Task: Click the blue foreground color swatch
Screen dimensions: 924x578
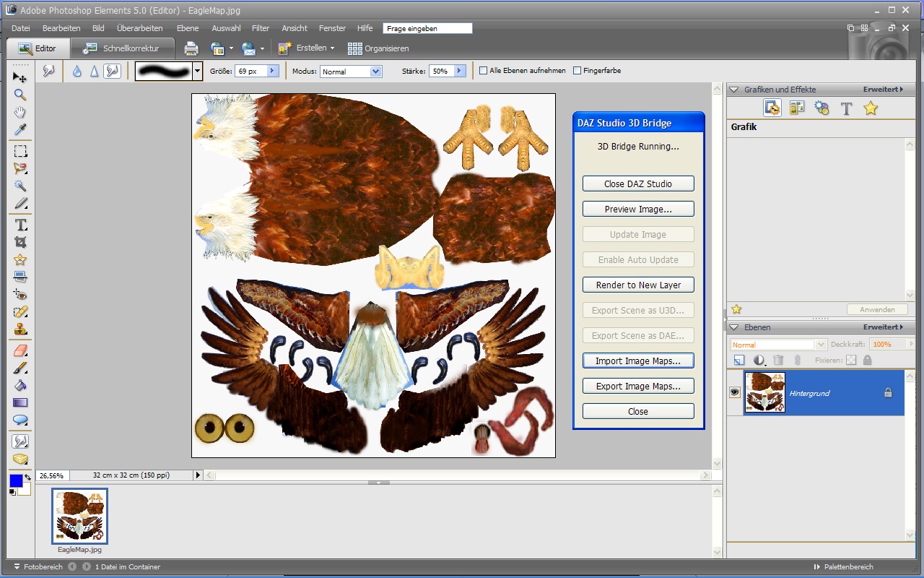Action: 16,480
